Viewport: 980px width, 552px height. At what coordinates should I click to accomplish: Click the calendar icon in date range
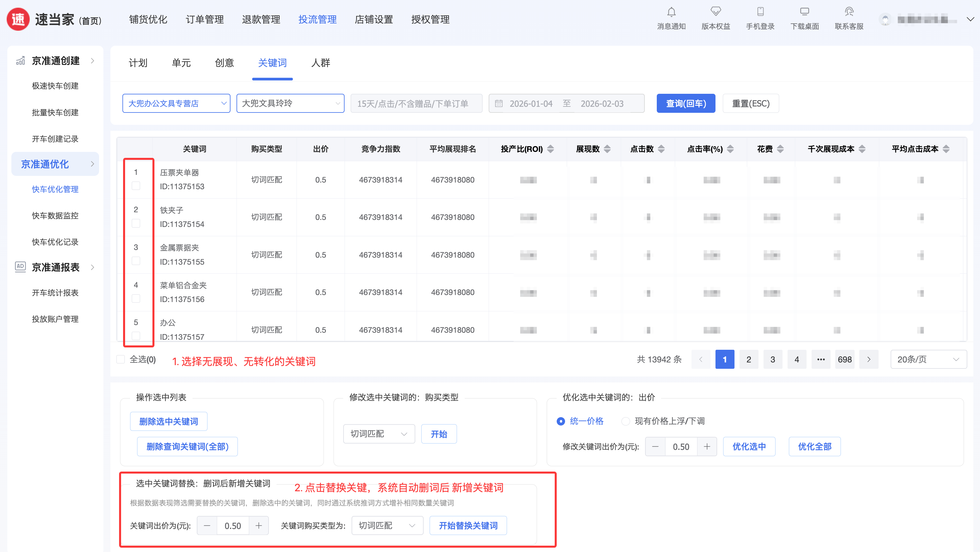499,103
